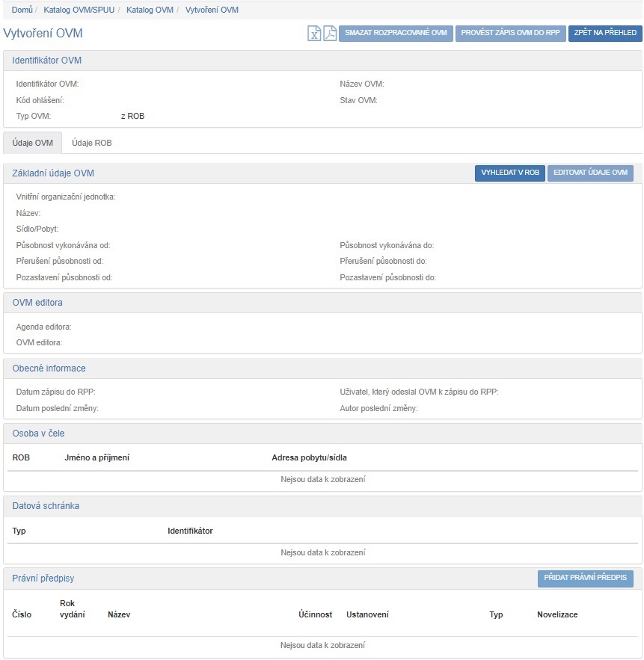Select the Údaje OVM tab
The height and width of the screenshot is (660, 644).
(33, 143)
